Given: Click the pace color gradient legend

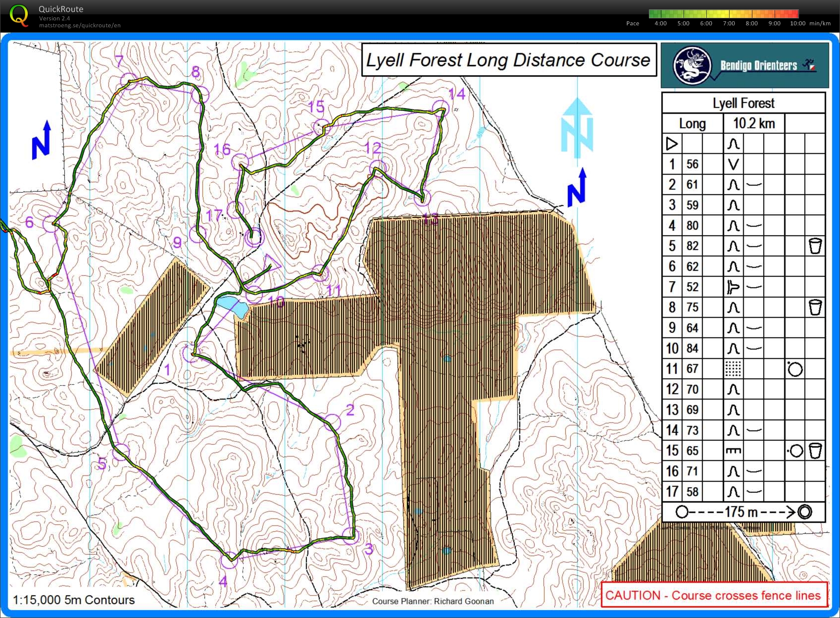Looking at the screenshot, I should (723, 14).
